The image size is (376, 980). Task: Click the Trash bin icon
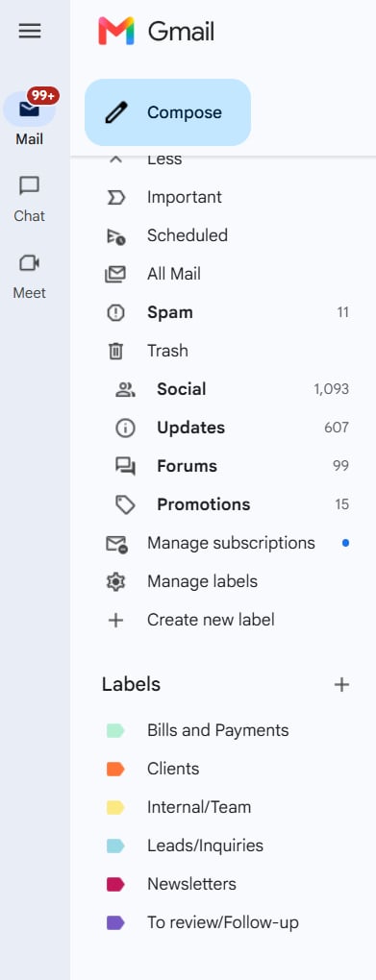click(115, 352)
